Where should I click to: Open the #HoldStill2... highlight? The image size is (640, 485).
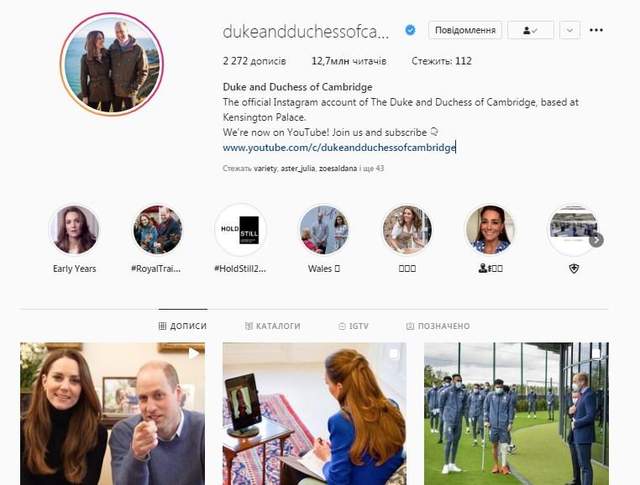pyautogui.click(x=241, y=229)
